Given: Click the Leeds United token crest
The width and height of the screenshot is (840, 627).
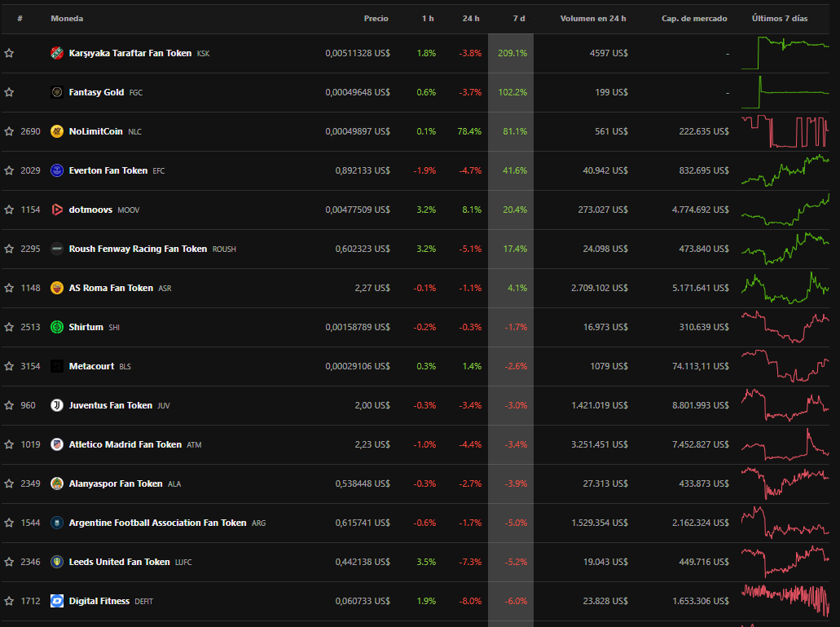Looking at the screenshot, I should (x=57, y=562).
